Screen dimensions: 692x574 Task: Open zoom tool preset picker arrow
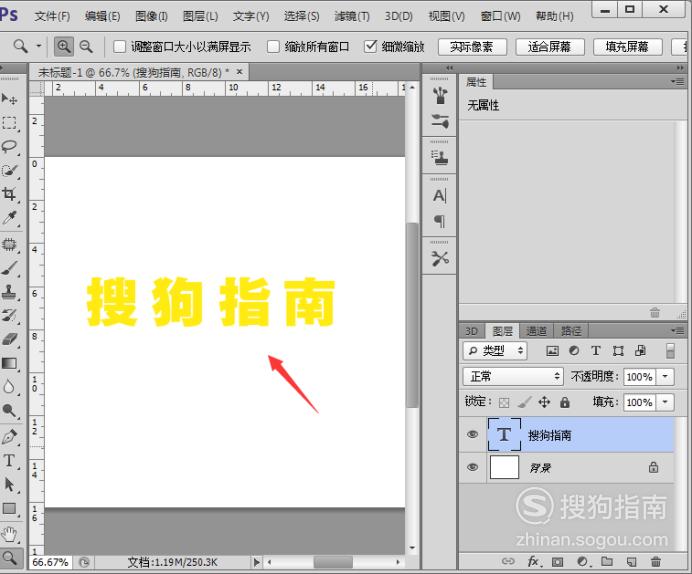(x=39, y=46)
